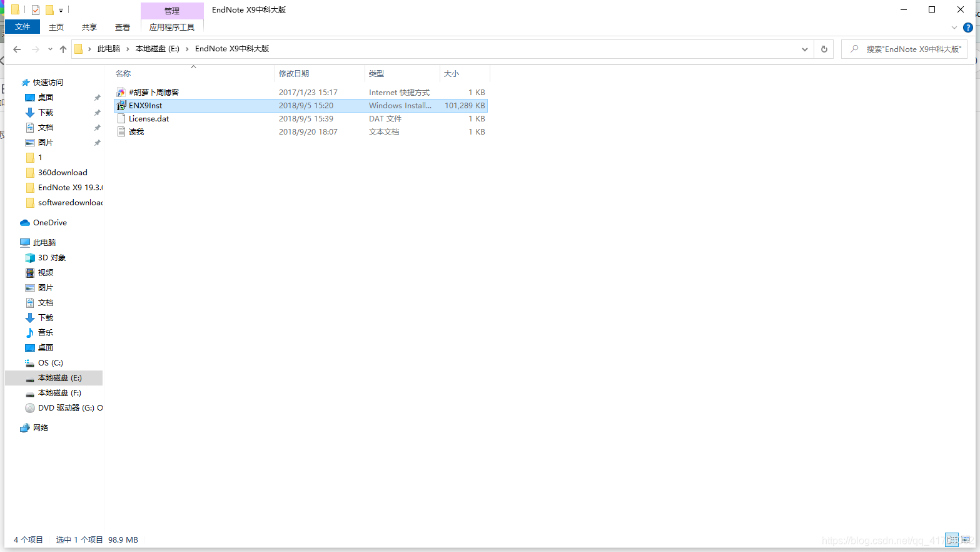The width and height of the screenshot is (980, 552).
Task: Open the help question mark icon
Action: [x=968, y=28]
